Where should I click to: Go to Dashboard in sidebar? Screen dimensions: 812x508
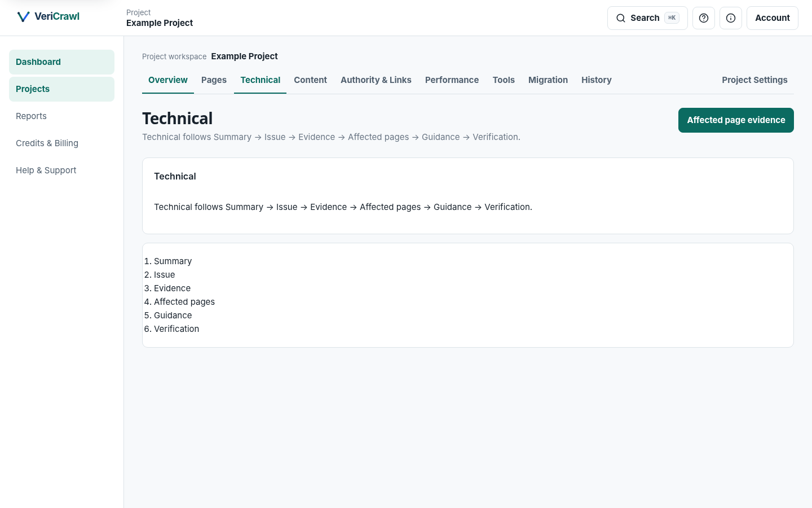click(x=61, y=62)
